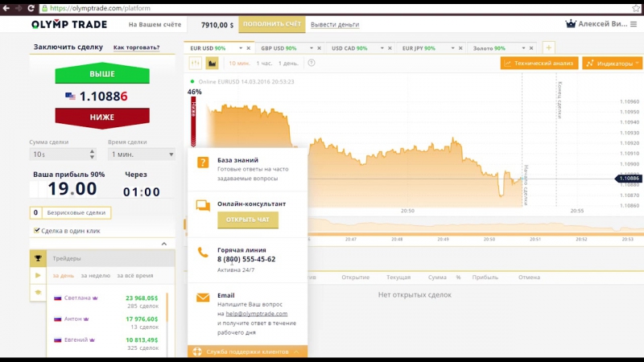Click the crown icon beside Алексей
Screen dimensions: 644x362
pyautogui.click(x=571, y=24)
